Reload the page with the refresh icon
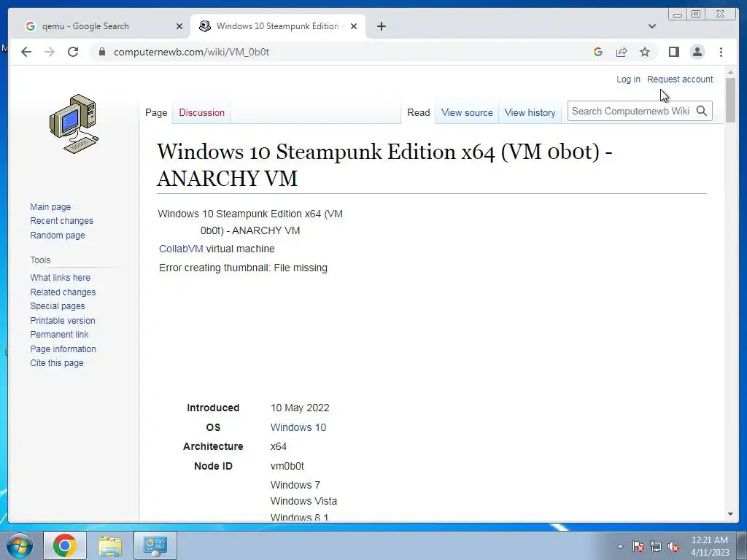Image resolution: width=747 pixels, height=560 pixels. pos(73,52)
